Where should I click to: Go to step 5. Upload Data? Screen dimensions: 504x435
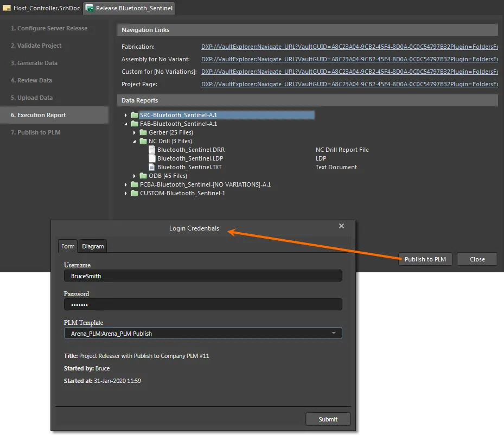[x=31, y=98]
